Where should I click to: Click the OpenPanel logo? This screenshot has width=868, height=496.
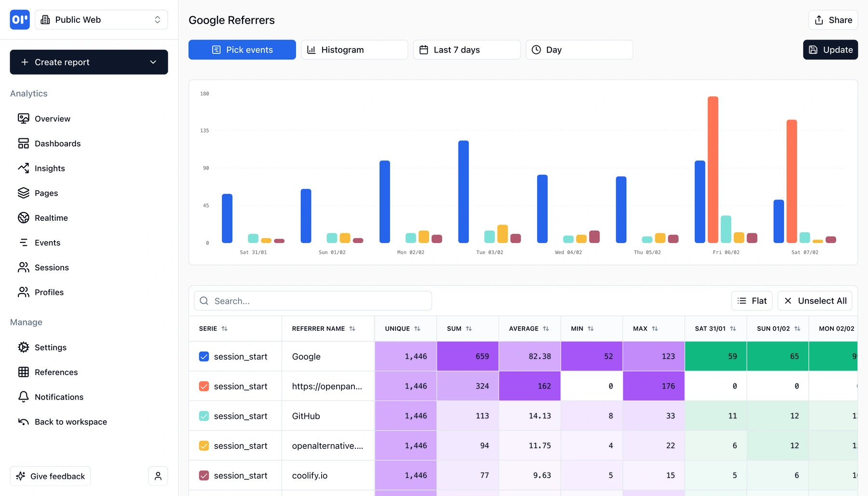pyautogui.click(x=19, y=20)
